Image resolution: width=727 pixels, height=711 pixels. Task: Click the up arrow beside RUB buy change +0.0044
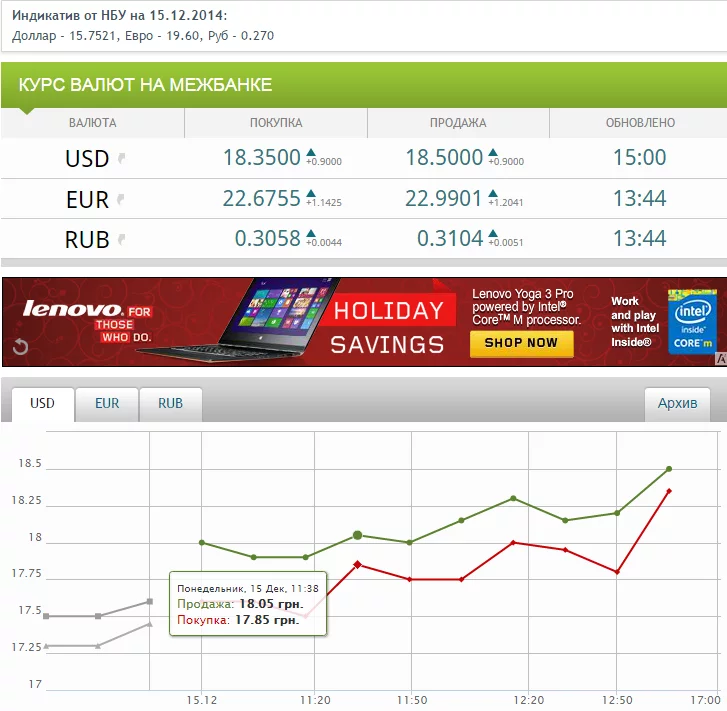311,233
